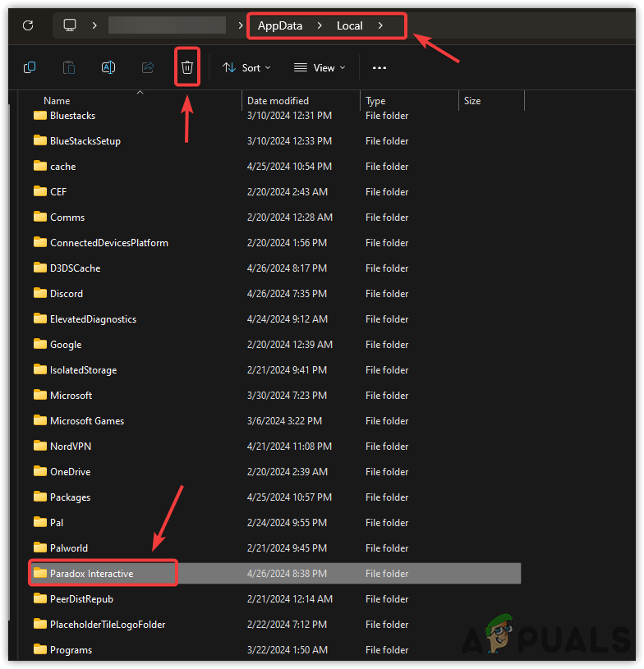The height and width of the screenshot is (669, 644).
Task: Select the Pal folder name
Action: tap(57, 523)
